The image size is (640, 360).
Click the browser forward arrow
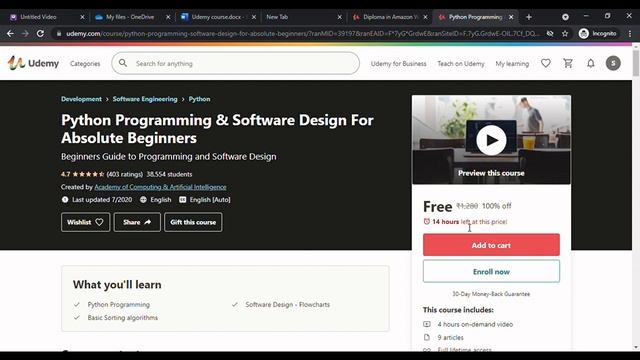(x=25, y=33)
